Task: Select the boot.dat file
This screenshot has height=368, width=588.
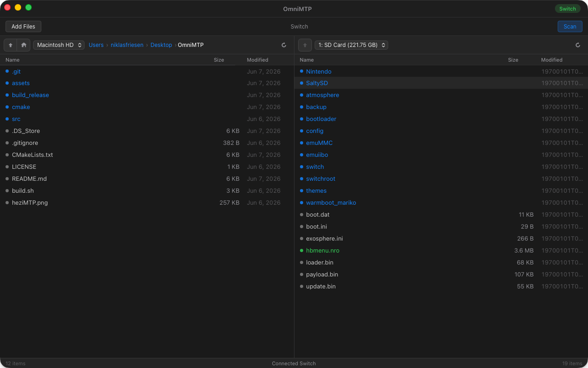Action: 441,215
